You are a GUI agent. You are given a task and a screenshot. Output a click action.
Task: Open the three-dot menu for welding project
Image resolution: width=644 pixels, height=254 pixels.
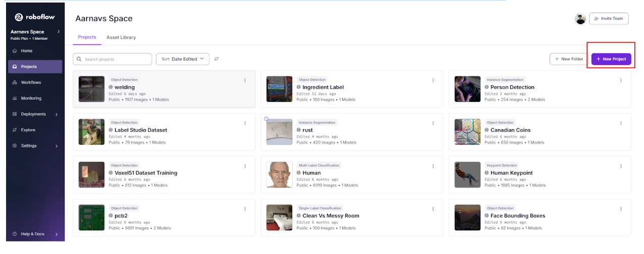245,80
